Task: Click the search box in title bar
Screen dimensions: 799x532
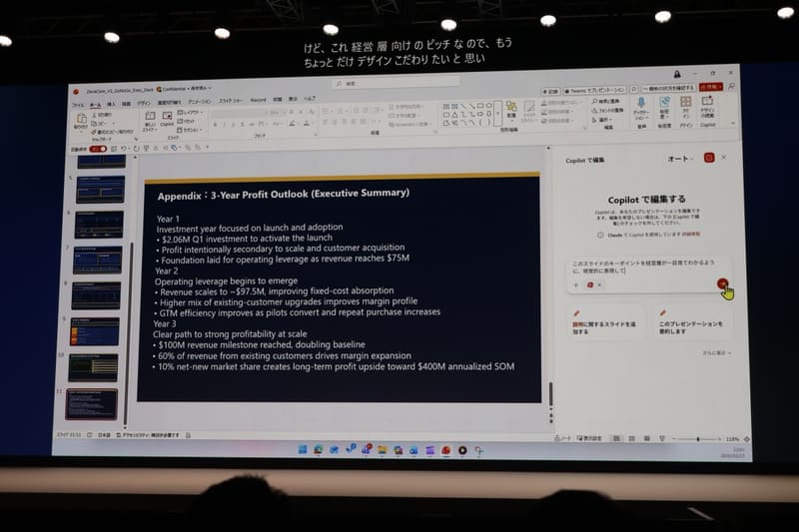Action: point(397,83)
